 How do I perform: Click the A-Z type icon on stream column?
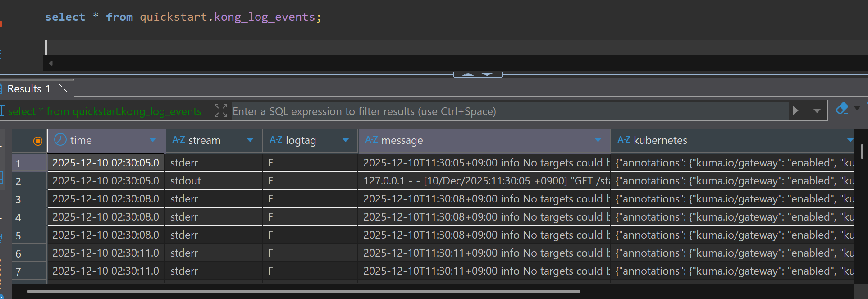tap(178, 140)
